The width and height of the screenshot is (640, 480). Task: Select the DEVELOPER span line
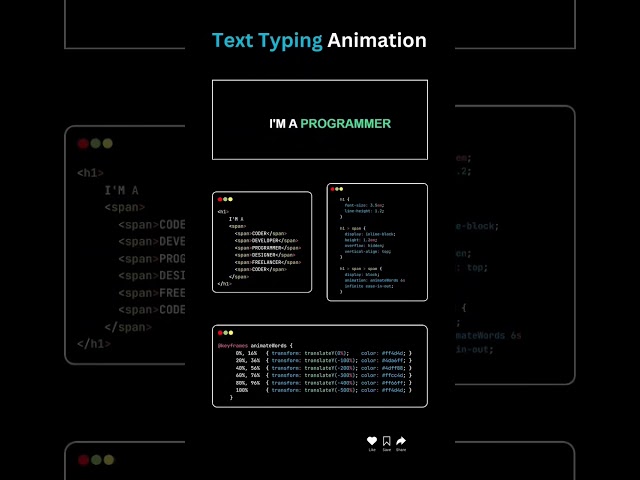(x=266, y=241)
